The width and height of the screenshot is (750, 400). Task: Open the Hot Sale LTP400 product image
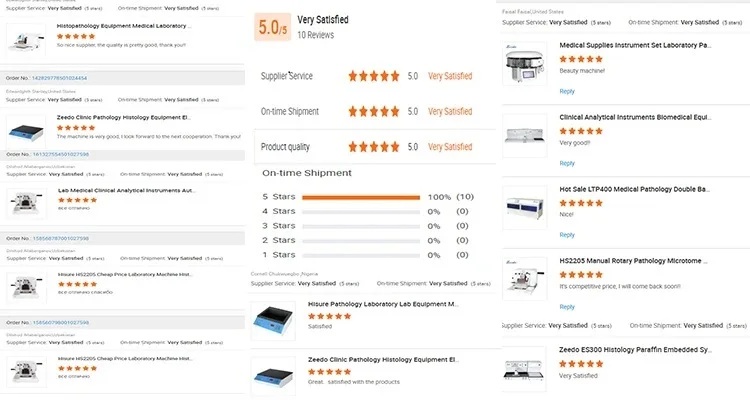pyautogui.click(x=527, y=208)
